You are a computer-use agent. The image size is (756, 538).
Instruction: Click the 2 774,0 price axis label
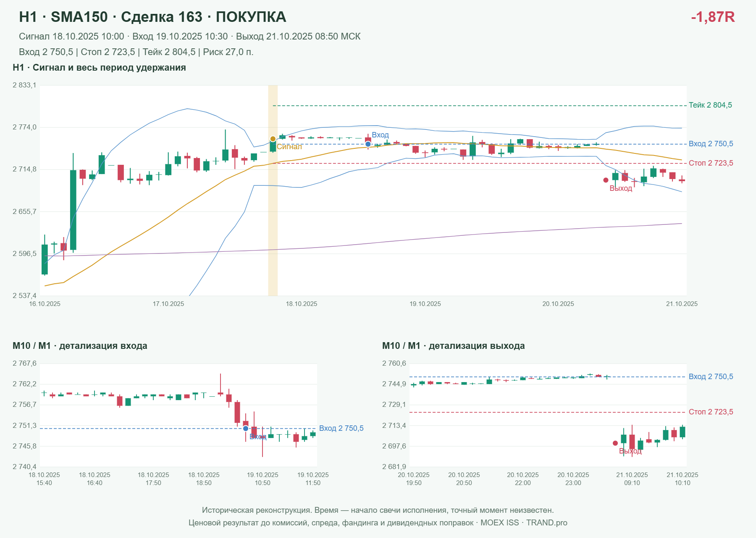click(x=24, y=127)
